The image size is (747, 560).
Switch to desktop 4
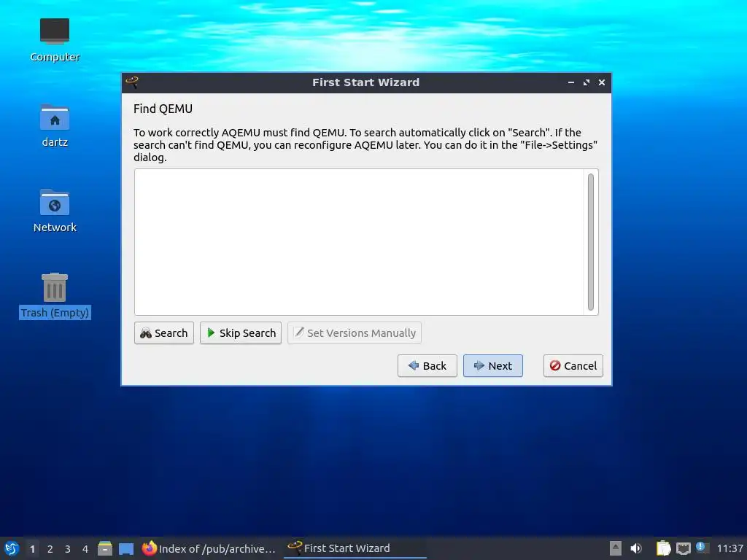85,549
